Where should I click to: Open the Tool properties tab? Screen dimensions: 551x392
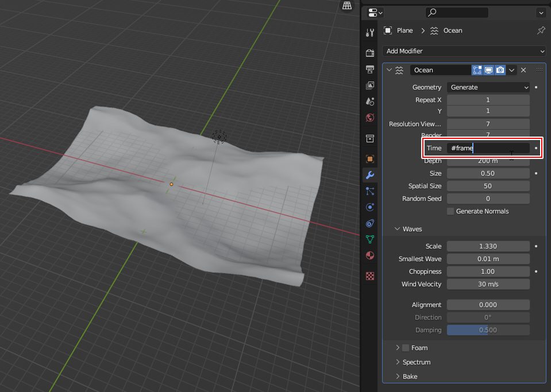pos(370,32)
